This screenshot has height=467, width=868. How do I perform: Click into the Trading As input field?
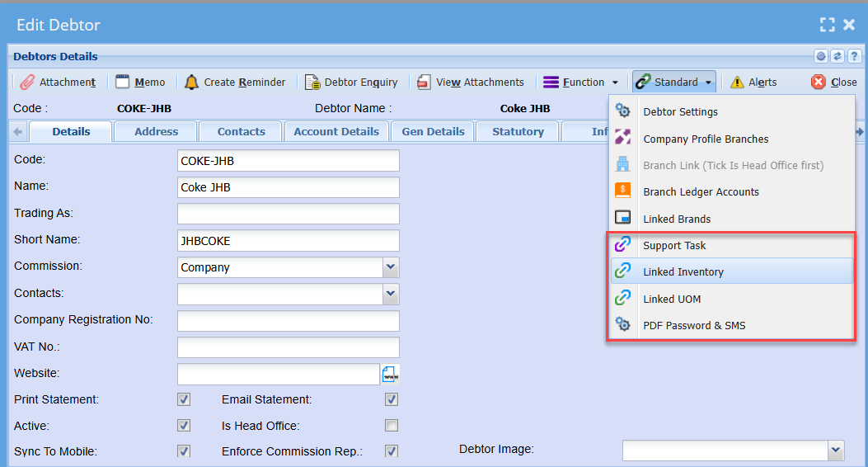click(288, 214)
